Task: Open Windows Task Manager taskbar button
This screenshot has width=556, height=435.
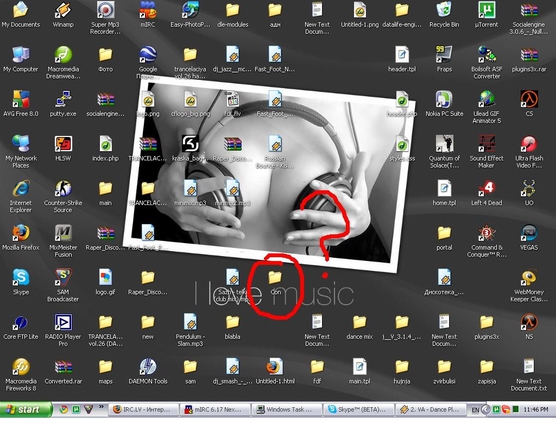Action: (287, 409)
